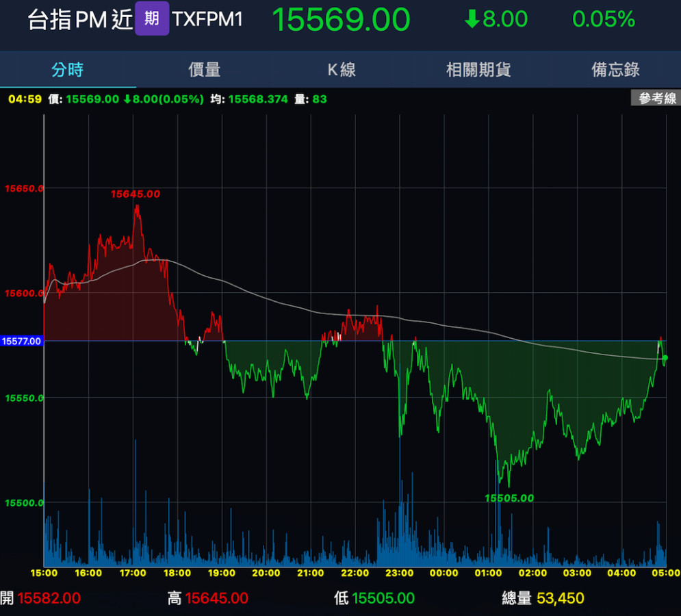Select the K線 tab

tap(341, 69)
